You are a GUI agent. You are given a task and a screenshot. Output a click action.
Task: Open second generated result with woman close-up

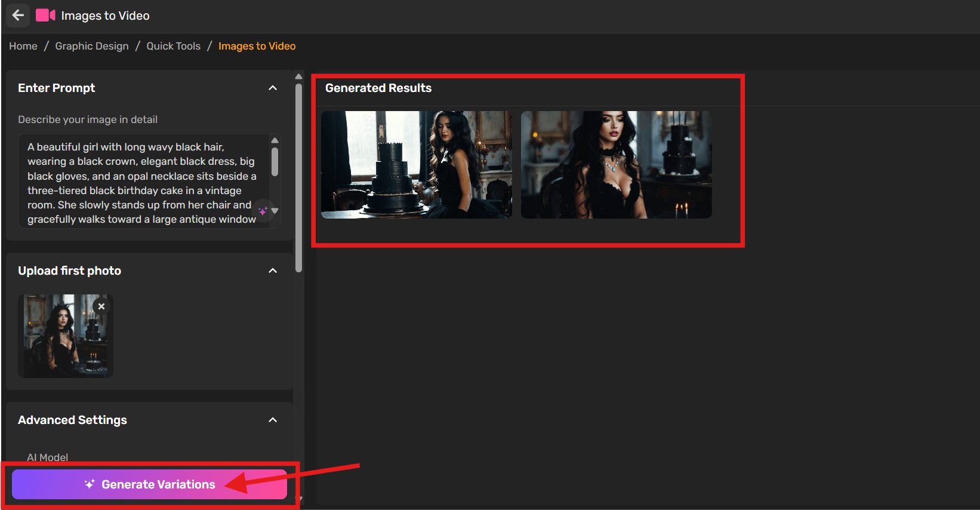(617, 165)
